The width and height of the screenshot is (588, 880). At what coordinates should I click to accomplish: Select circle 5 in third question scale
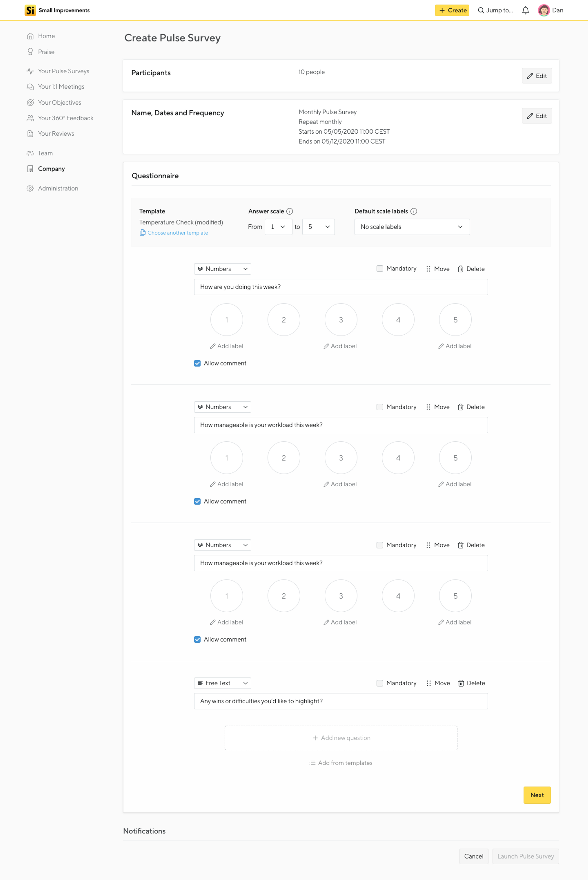click(x=455, y=596)
